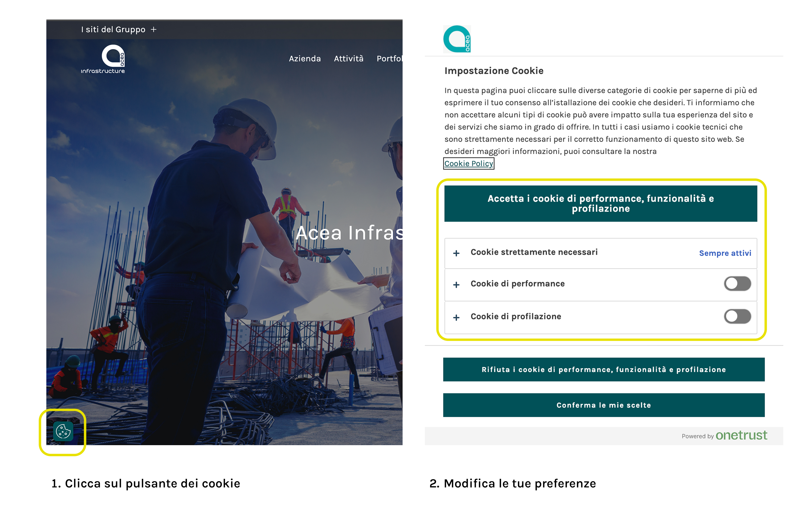Click I siti del Gruppo text
Image resolution: width=812 pixels, height=509 pixels.
113,30
